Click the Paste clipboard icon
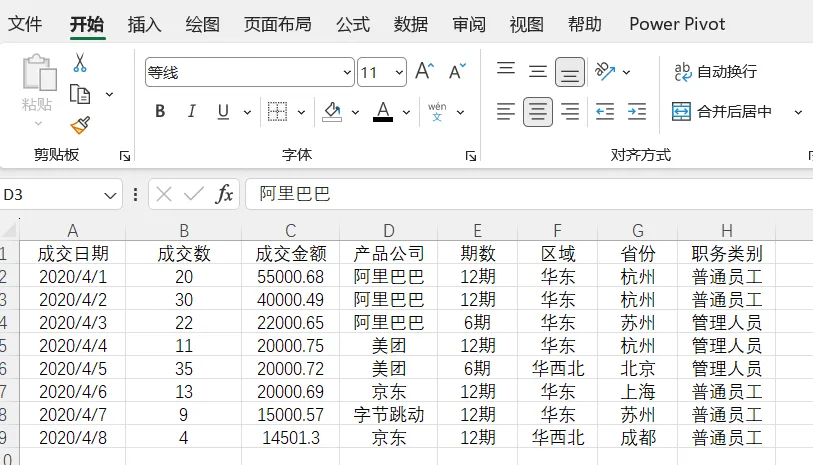This screenshot has height=465, width=813. tap(39, 73)
